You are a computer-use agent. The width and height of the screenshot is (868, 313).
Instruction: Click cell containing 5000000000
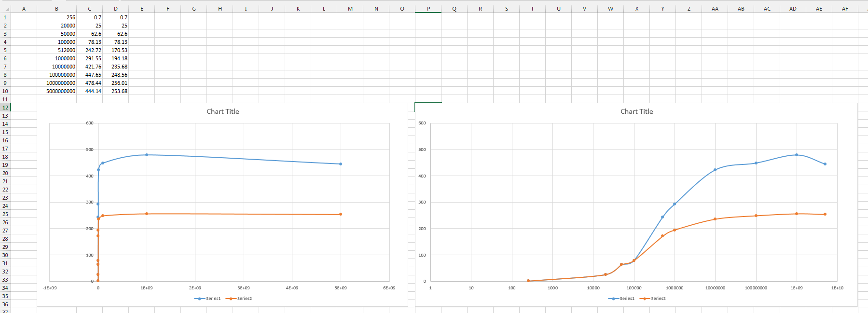(x=56, y=91)
